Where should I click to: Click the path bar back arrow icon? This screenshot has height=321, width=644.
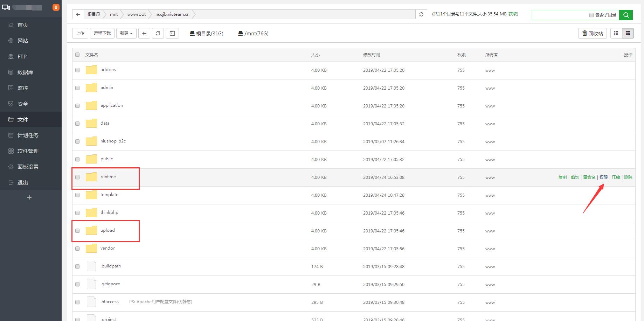[x=78, y=14]
